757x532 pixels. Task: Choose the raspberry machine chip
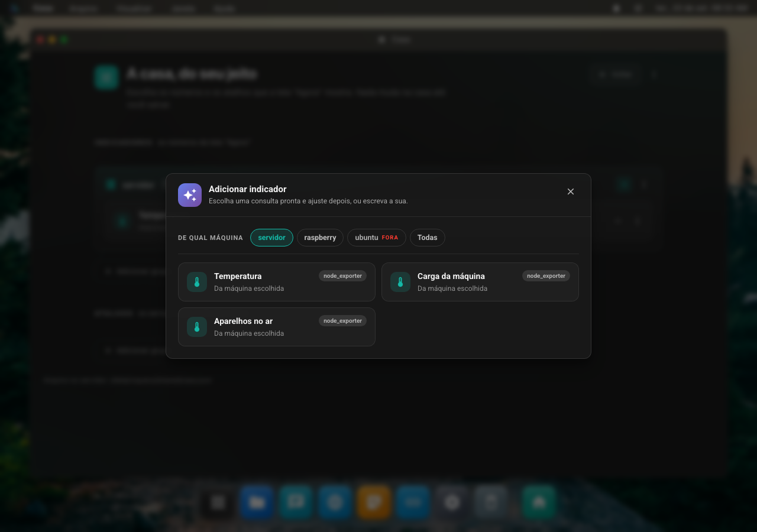[x=320, y=238]
